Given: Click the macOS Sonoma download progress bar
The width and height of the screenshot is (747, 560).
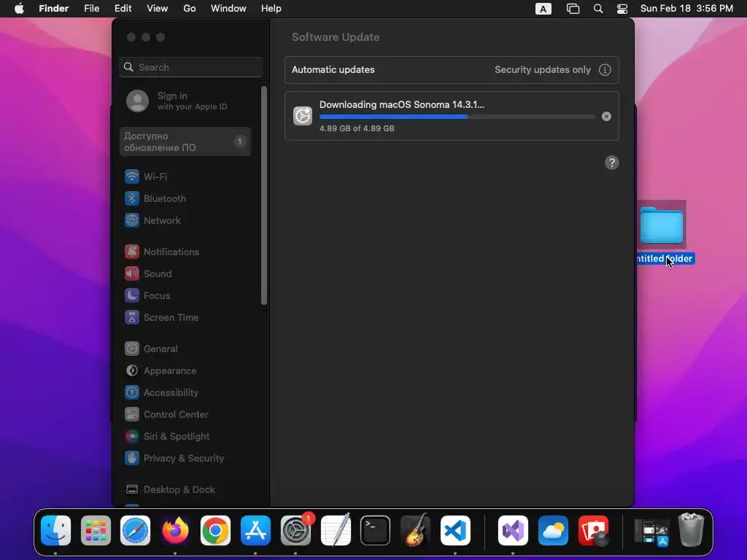Looking at the screenshot, I should pyautogui.click(x=457, y=117).
